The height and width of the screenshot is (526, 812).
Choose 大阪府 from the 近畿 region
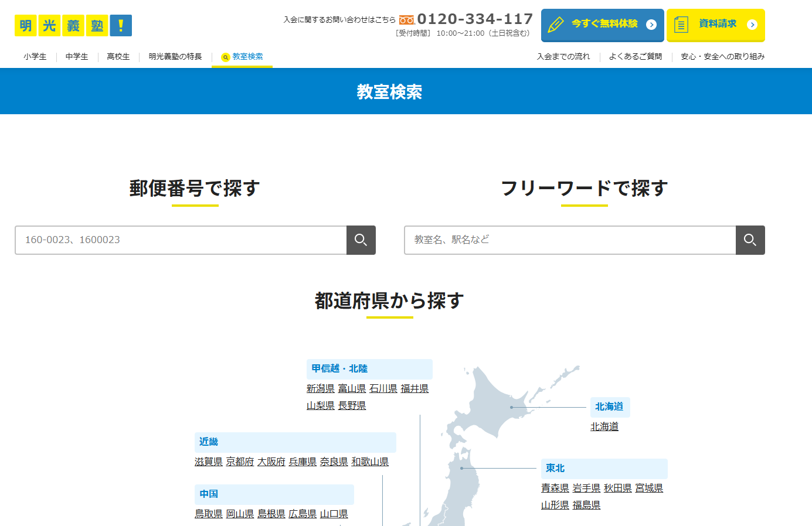tap(271, 462)
